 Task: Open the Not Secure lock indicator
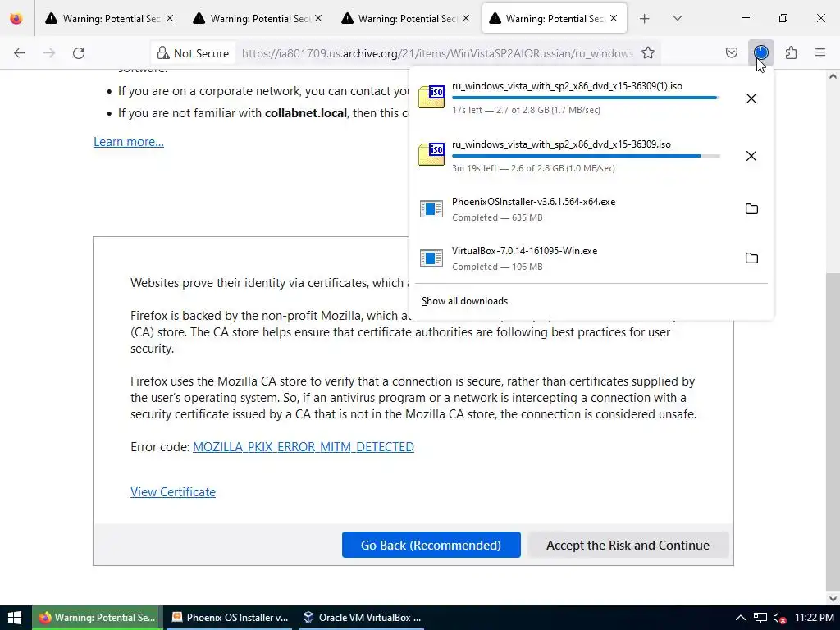tap(194, 53)
